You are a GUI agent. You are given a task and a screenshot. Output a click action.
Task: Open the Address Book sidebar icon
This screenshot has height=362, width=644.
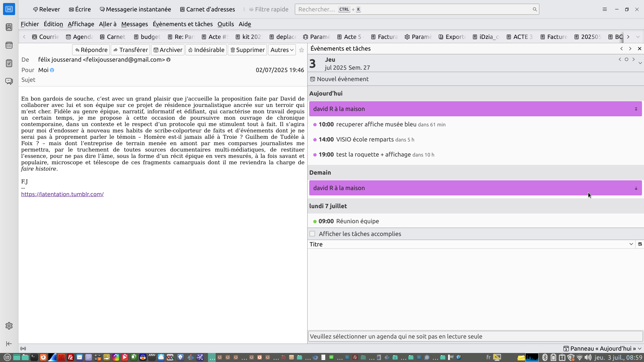pyautogui.click(x=9, y=27)
